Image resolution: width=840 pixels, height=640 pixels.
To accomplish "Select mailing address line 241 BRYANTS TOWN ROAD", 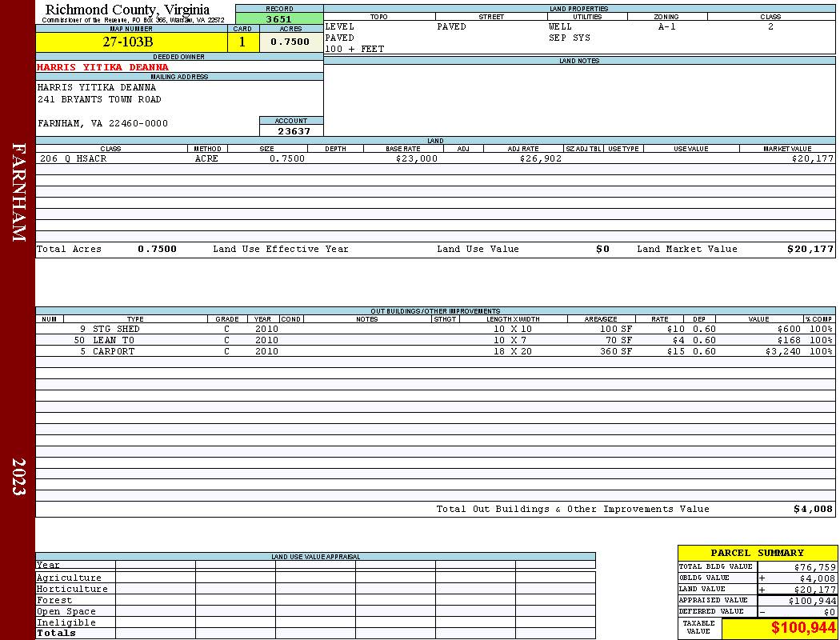I will pos(99,100).
